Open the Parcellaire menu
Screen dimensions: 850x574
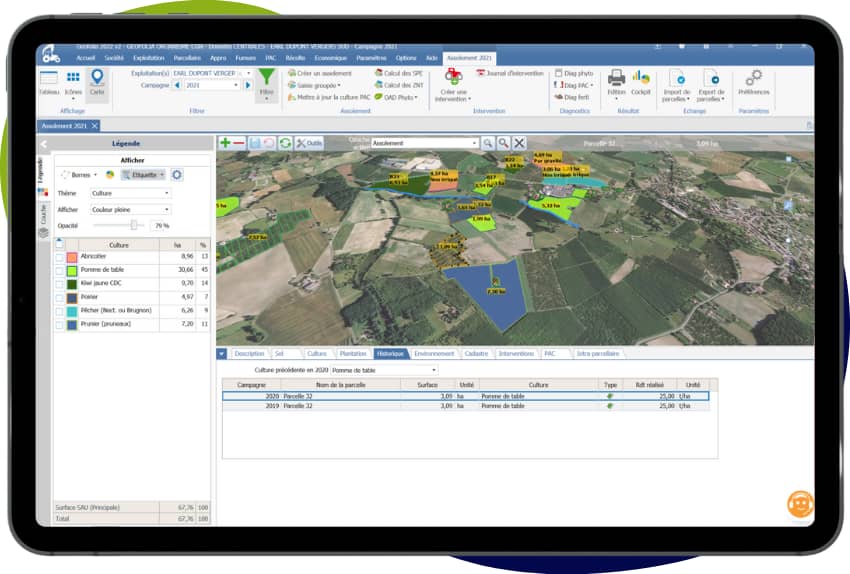(x=187, y=58)
